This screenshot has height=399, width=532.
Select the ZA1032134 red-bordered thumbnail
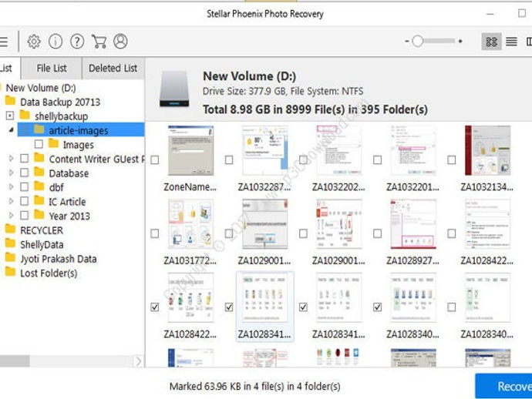[487, 150]
